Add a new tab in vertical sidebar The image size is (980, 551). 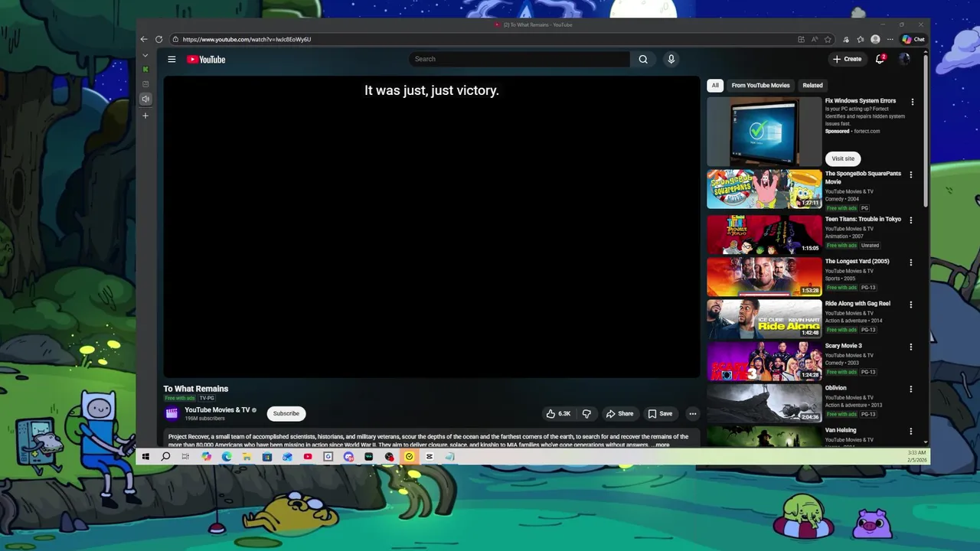pos(145,116)
